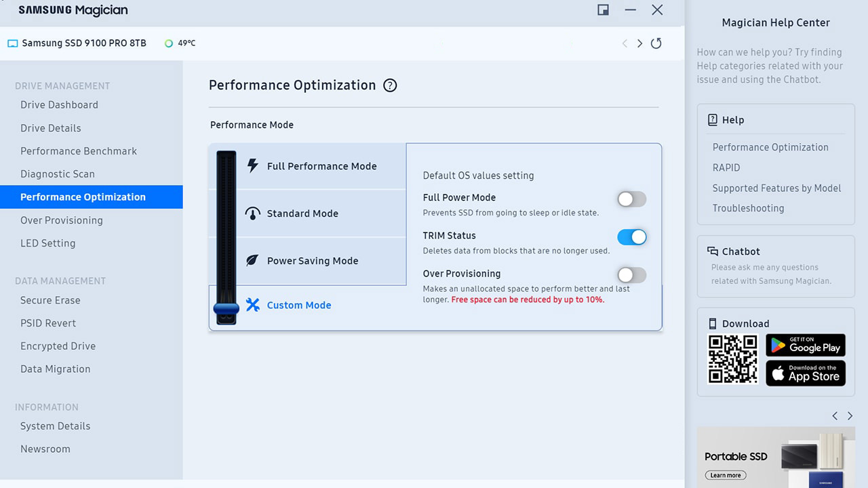This screenshot has width=868, height=488.
Task: Click the Custom Mode wrench icon
Action: click(x=253, y=305)
